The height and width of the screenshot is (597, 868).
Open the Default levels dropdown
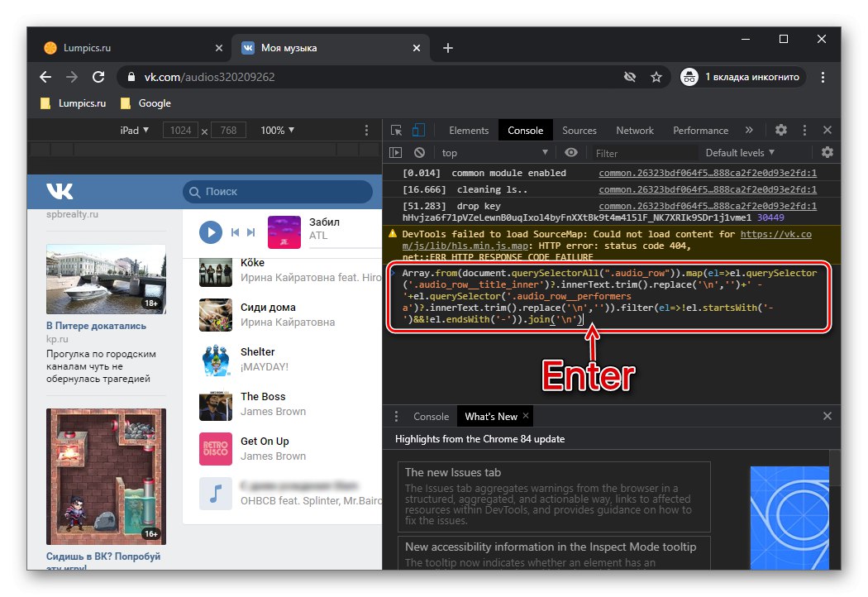[740, 153]
